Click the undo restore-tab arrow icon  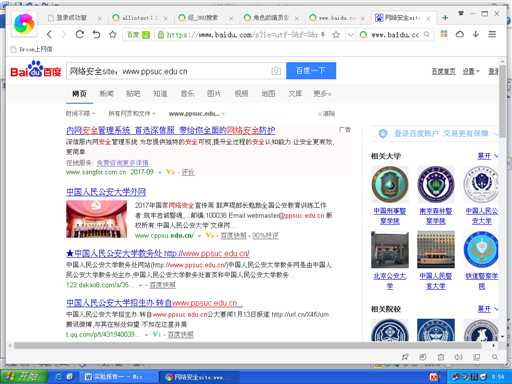pyautogui.click(x=96, y=34)
